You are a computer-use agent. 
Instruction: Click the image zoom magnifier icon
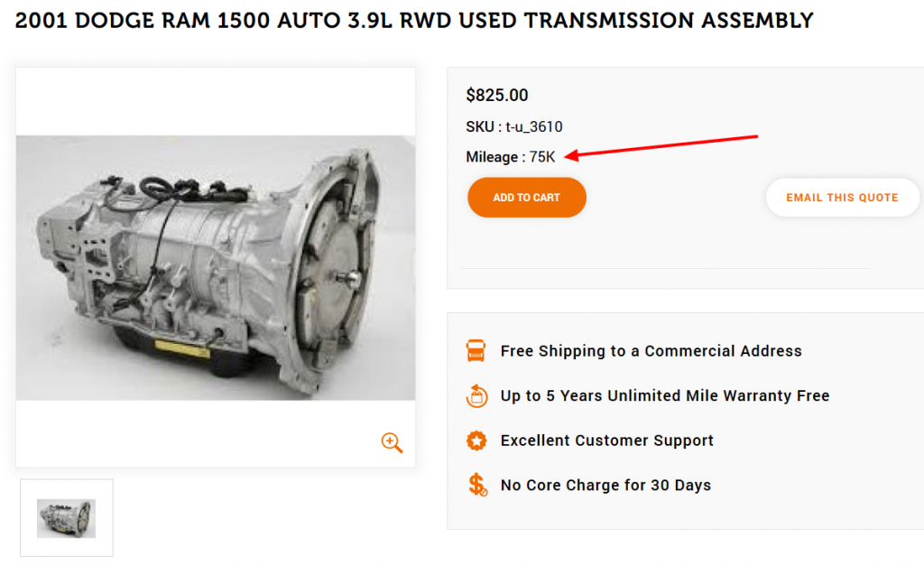point(392,442)
